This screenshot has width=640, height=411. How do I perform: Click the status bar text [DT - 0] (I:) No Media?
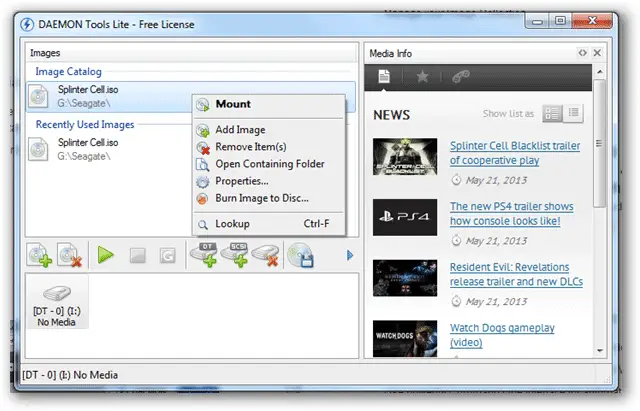(x=70, y=375)
